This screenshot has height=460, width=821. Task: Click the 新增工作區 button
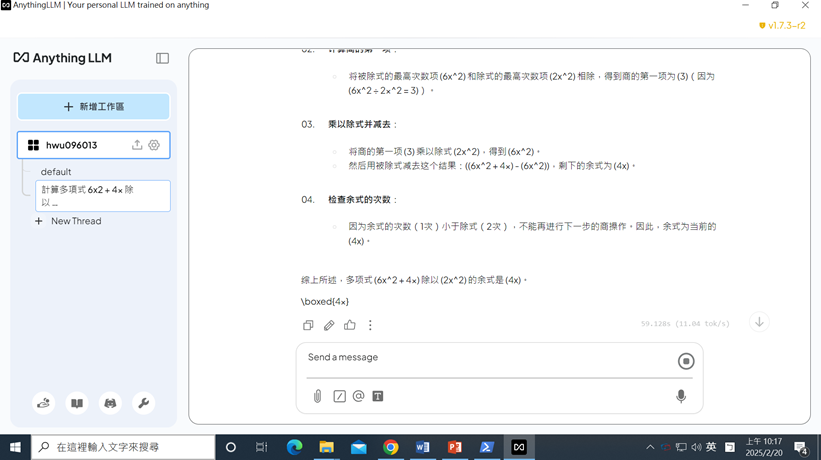94,107
